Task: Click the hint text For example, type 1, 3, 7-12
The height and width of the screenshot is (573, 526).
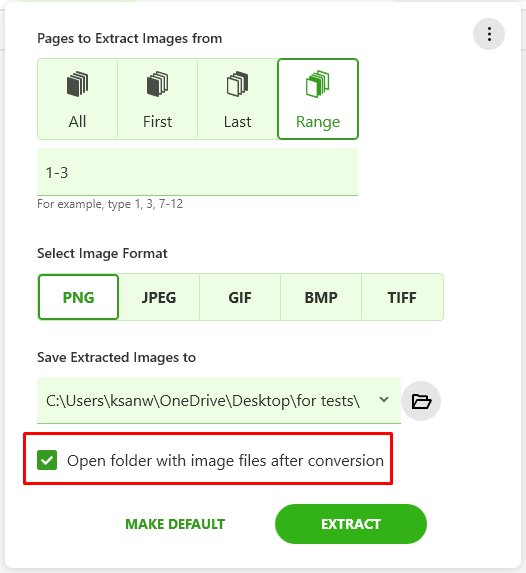Action: tap(110, 204)
